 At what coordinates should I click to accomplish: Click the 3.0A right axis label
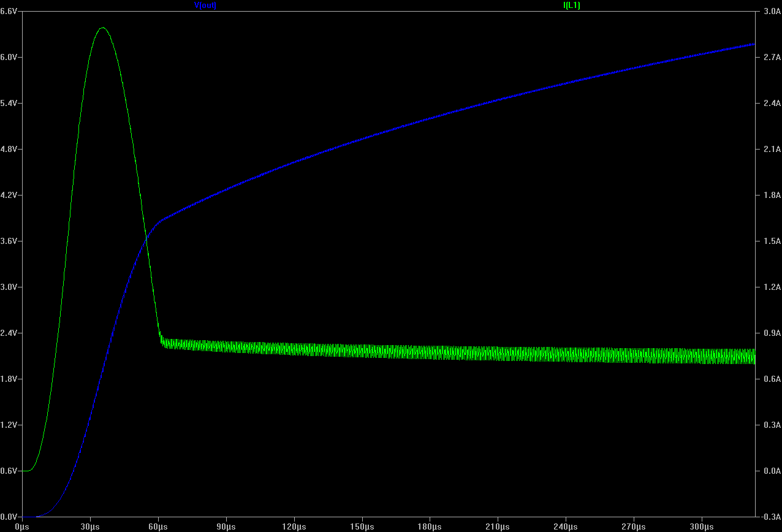click(772, 12)
